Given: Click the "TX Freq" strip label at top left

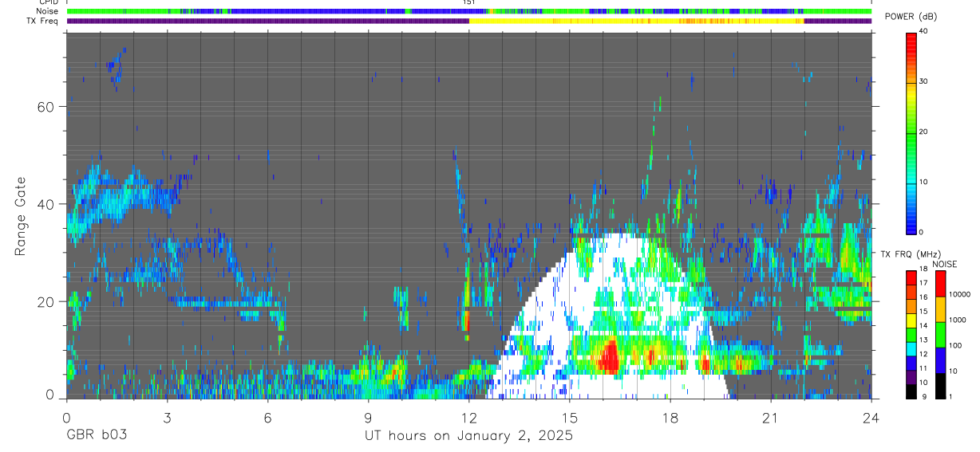Looking at the screenshot, I should click(x=41, y=22).
